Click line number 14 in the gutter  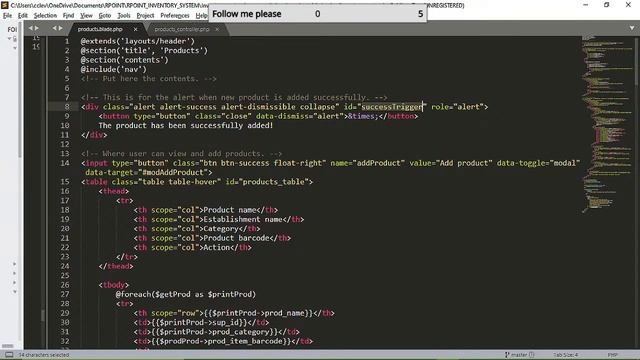(65, 163)
